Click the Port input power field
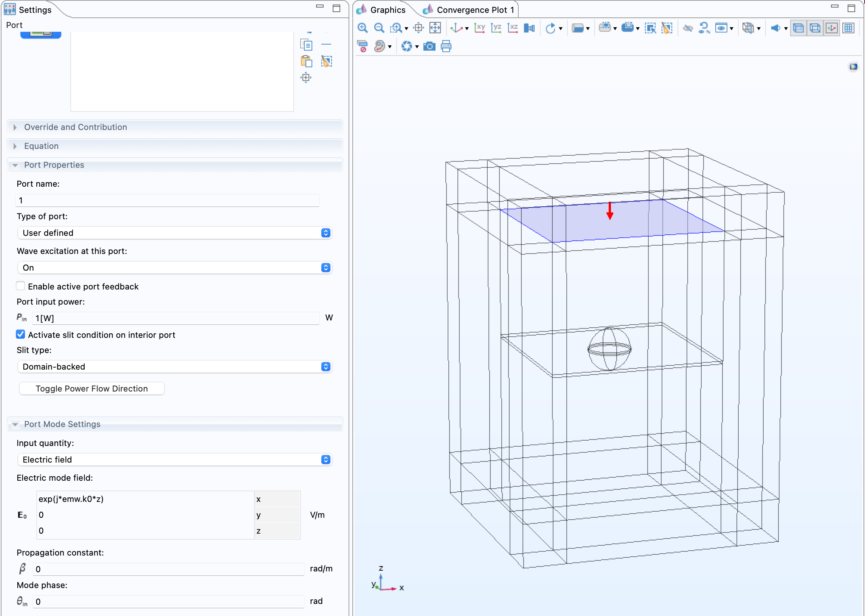The image size is (865, 616). pos(175,318)
